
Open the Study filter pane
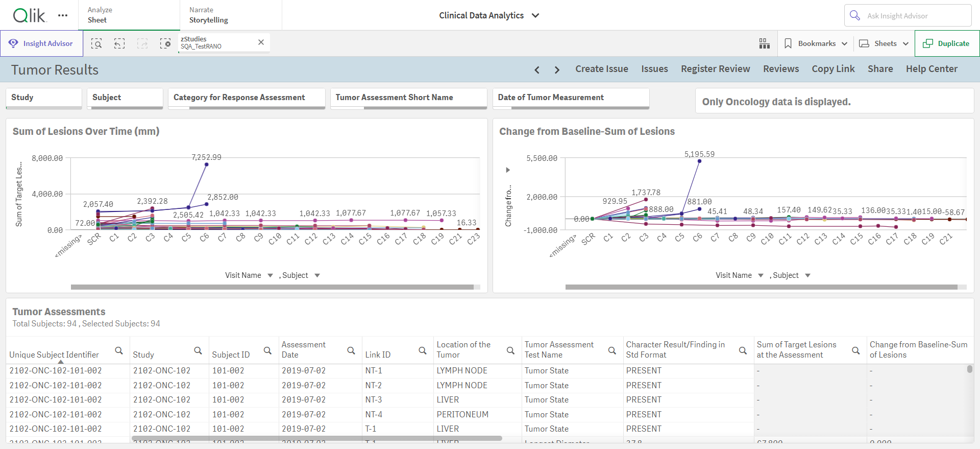44,98
